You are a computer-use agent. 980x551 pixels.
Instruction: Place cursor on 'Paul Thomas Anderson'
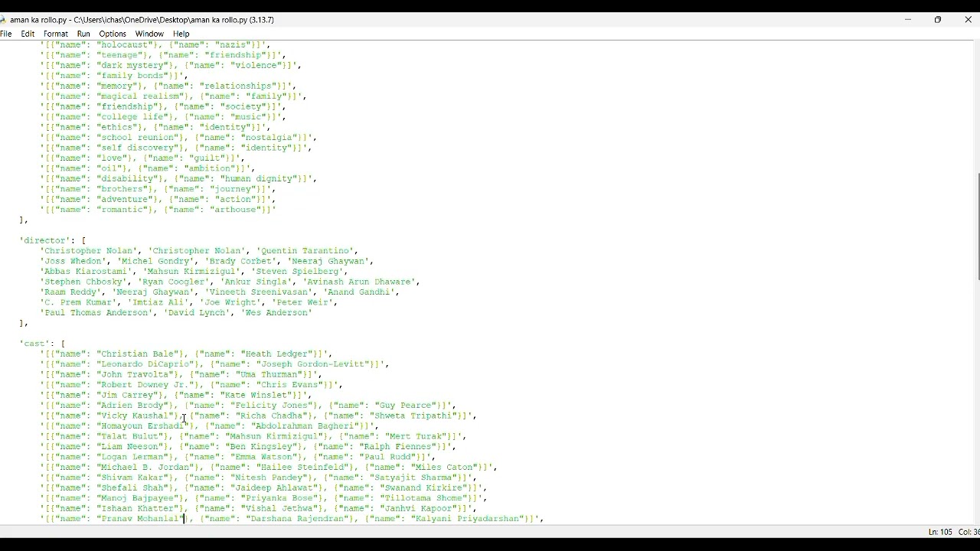coord(96,313)
